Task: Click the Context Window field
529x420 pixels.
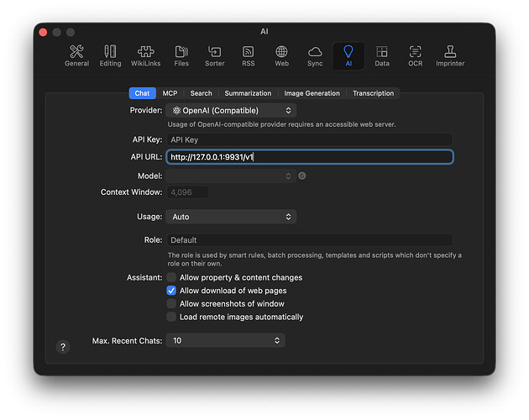Action: [x=187, y=192]
